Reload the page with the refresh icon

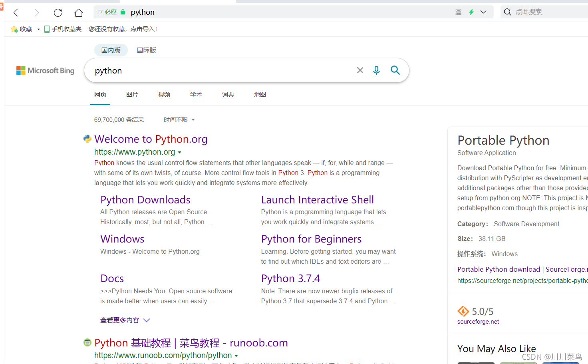(58, 13)
